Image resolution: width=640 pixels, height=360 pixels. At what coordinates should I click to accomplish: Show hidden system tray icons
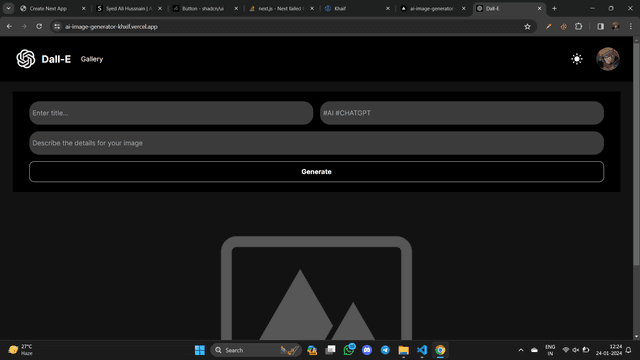(521, 350)
